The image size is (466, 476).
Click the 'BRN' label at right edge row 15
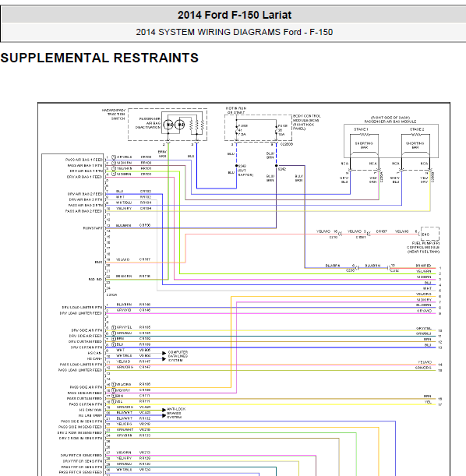(x=428, y=397)
